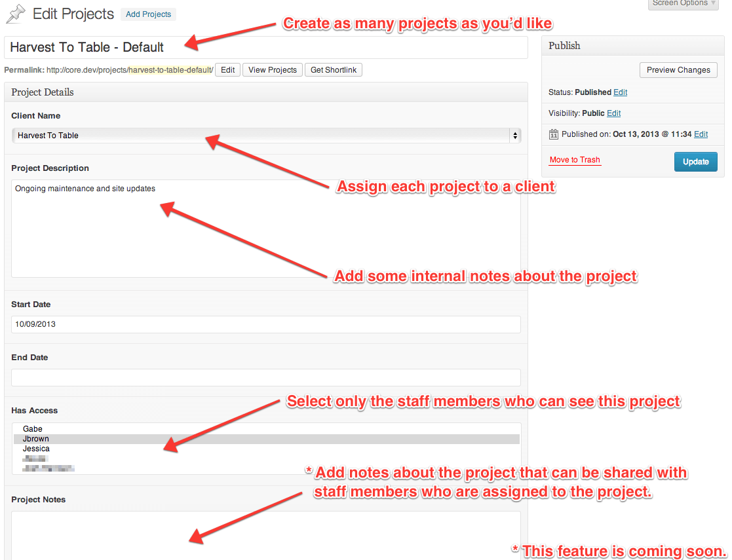This screenshot has height=560, width=732.
Task: Click the permalink Edit button
Action: tap(227, 70)
